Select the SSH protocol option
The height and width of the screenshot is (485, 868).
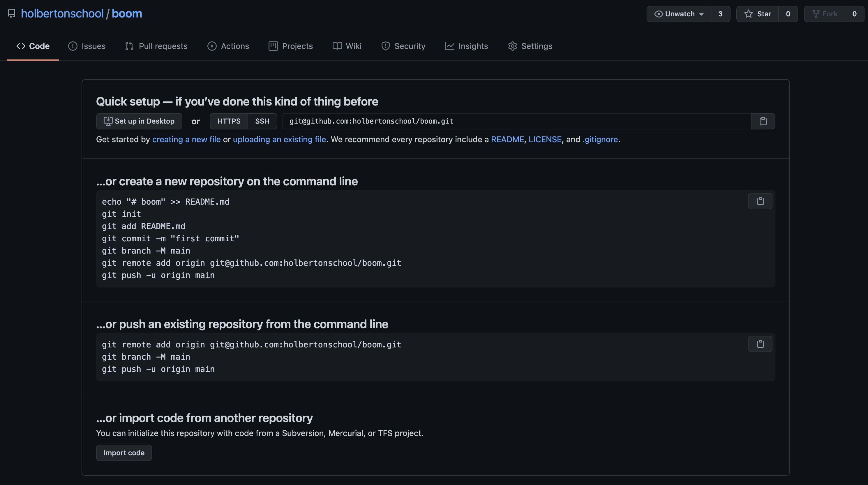point(262,121)
